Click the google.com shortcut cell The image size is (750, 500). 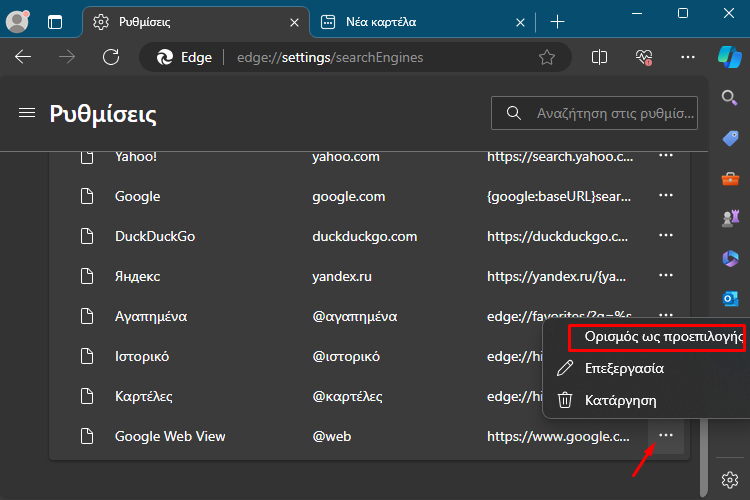tap(349, 196)
